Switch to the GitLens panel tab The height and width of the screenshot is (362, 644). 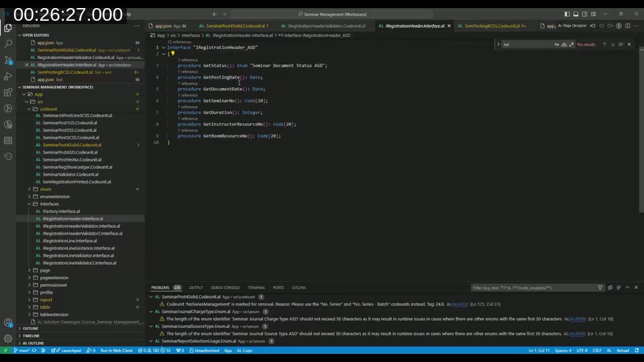tap(299, 288)
